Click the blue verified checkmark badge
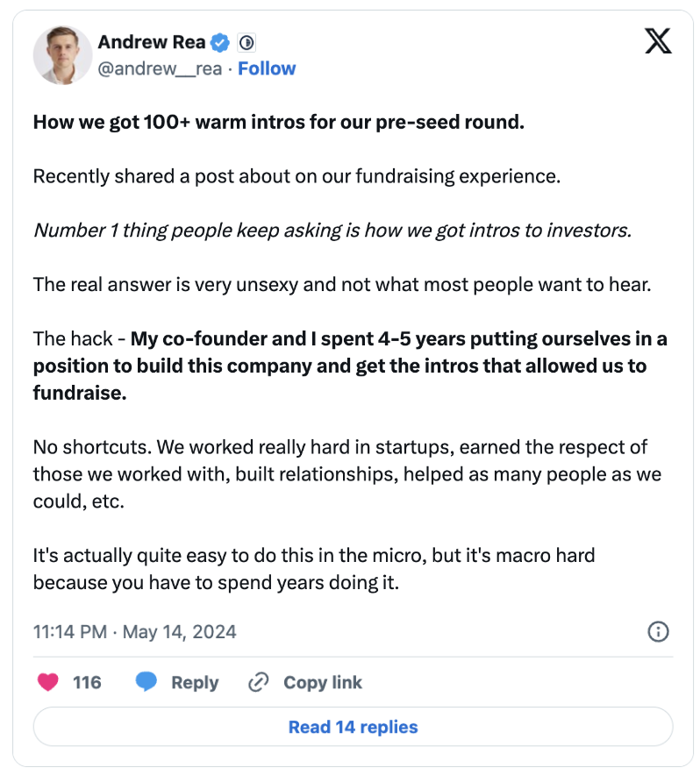700x775 pixels. tap(220, 43)
